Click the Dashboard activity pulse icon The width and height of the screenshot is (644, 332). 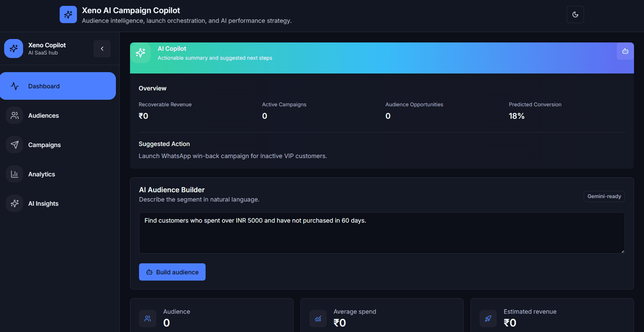click(x=14, y=86)
